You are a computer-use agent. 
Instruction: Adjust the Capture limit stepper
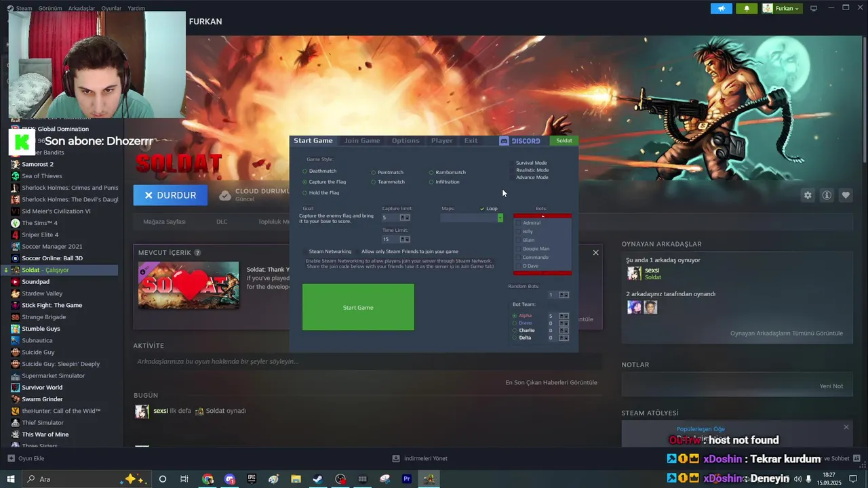tap(405, 218)
